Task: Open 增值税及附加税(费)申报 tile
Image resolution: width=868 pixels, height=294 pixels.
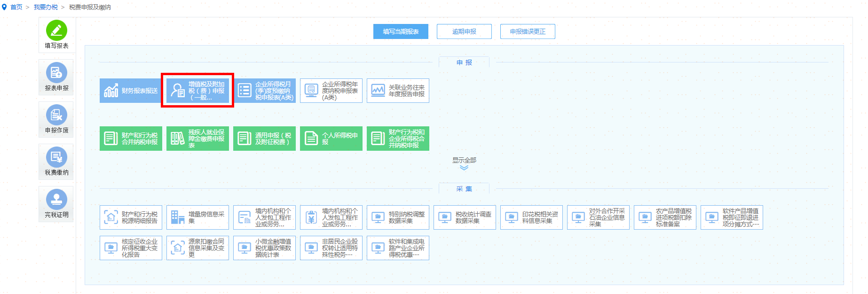Action: (197, 91)
